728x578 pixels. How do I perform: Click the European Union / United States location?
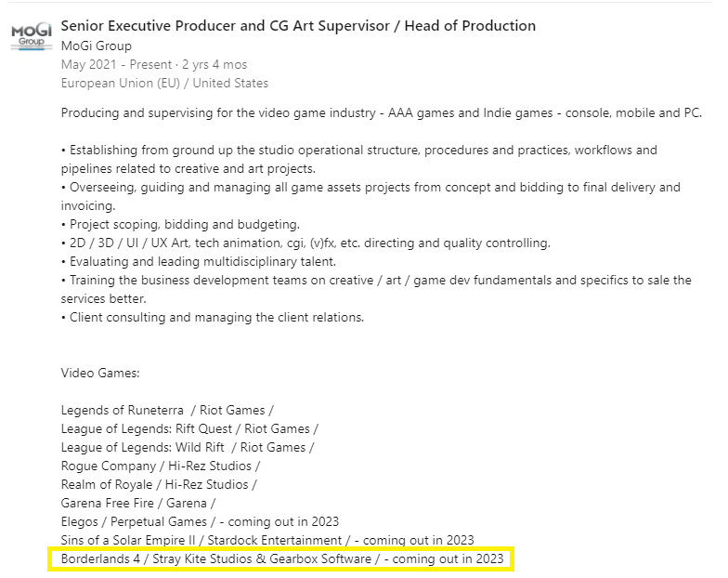(164, 83)
